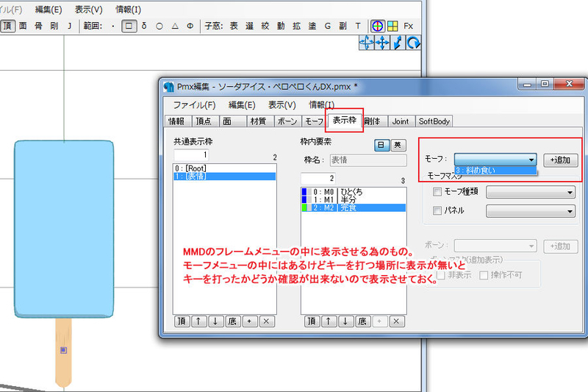Screen dimensions: 588x392
Task: Select 0 : [Root] display frame
Action: coord(225,168)
